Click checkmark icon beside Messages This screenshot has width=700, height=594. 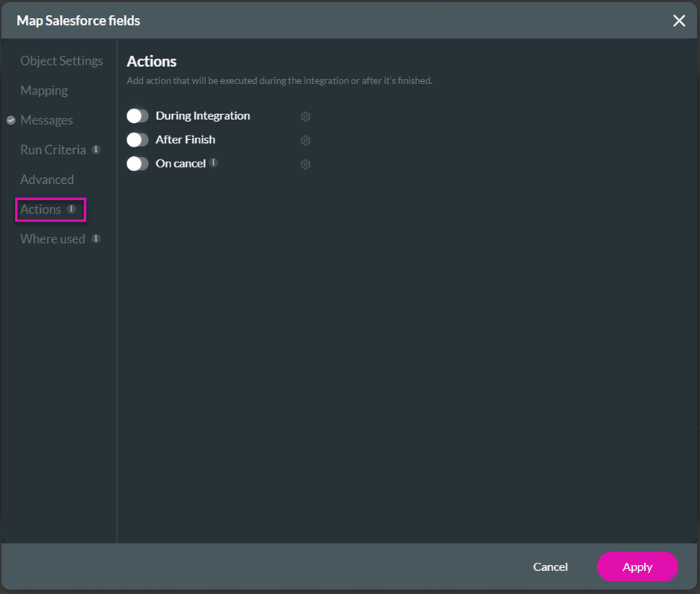click(x=11, y=121)
